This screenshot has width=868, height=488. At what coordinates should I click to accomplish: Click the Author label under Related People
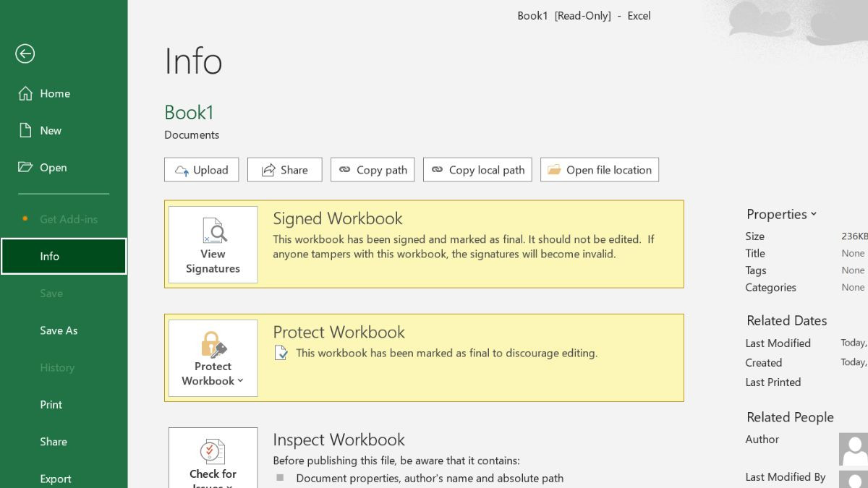pos(762,440)
